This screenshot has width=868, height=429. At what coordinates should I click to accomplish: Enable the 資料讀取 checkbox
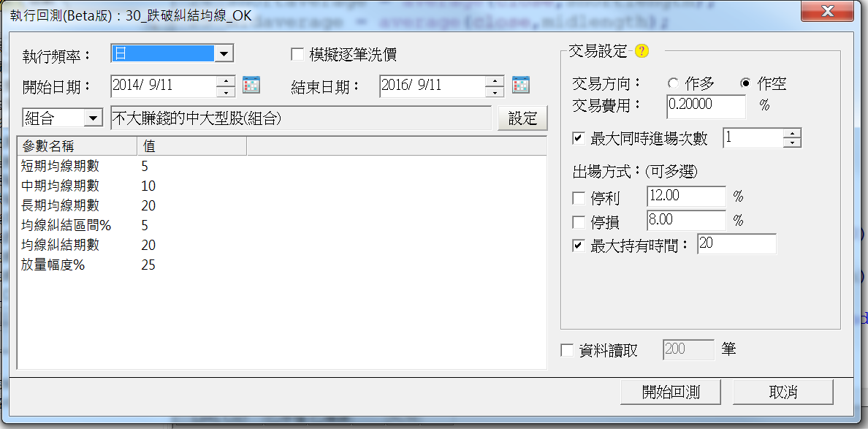coord(567,350)
